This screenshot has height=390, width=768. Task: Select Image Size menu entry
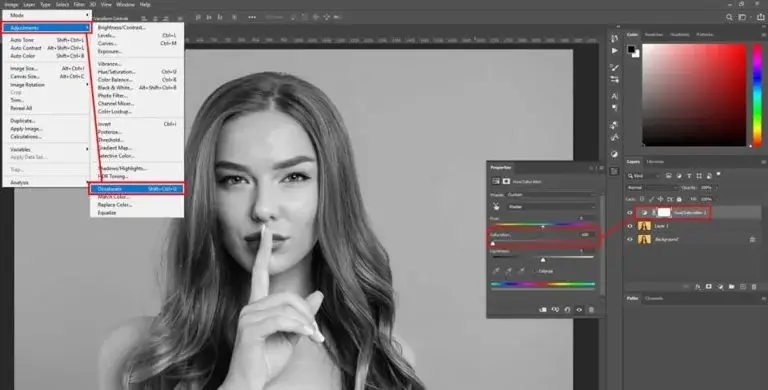pyautogui.click(x=47, y=69)
